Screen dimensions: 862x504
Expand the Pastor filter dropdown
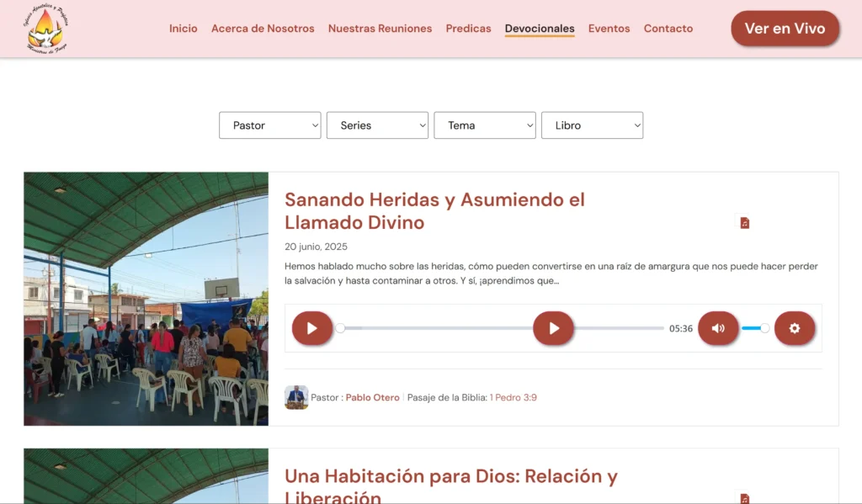(269, 125)
